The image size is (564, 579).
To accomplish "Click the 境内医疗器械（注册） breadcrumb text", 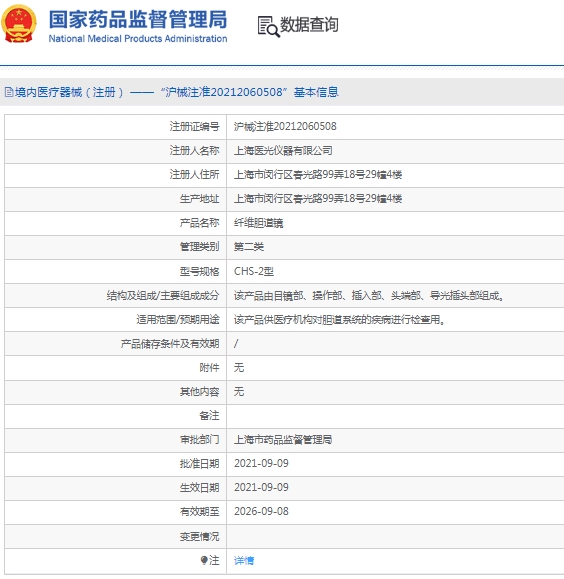I will (x=69, y=92).
